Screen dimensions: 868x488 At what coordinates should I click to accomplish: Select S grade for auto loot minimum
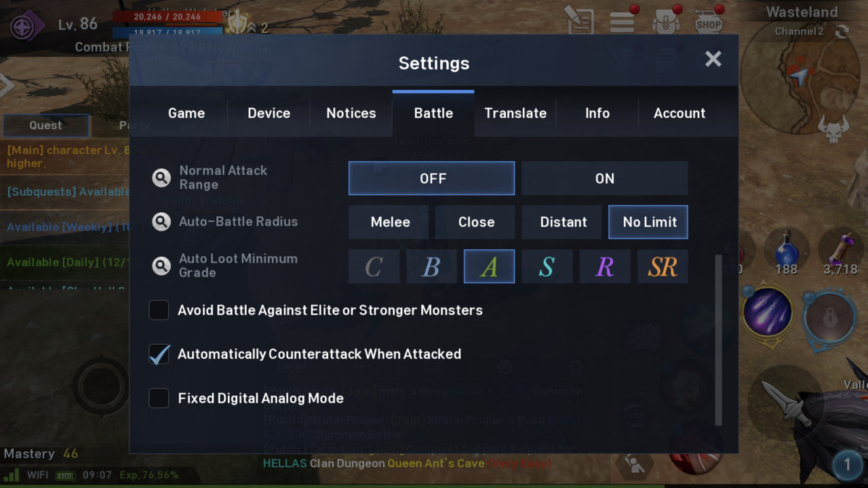pyautogui.click(x=547, y=266)
